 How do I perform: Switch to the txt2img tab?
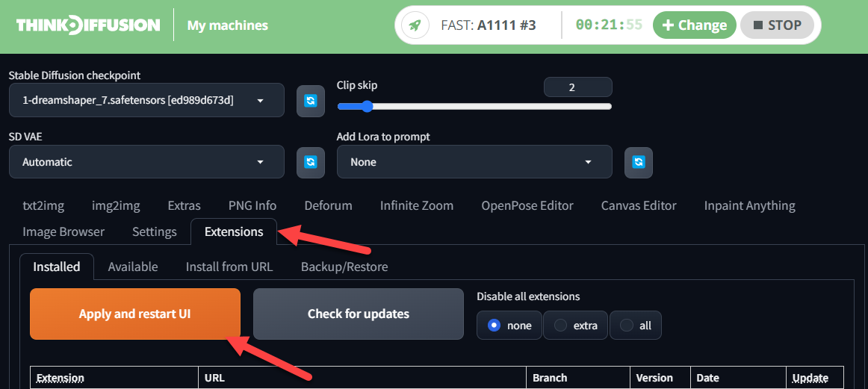click(43, 206)
